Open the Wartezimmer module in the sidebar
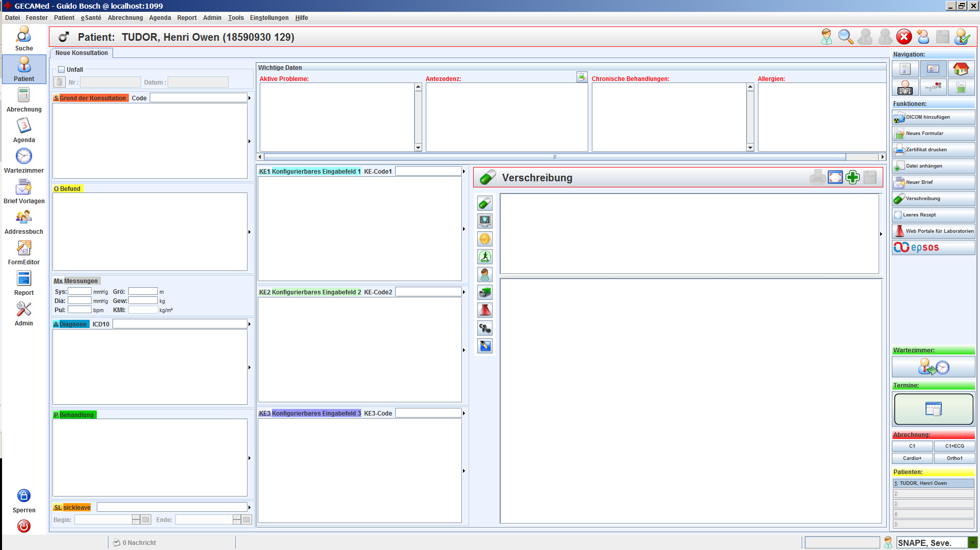 click(24, 157)
